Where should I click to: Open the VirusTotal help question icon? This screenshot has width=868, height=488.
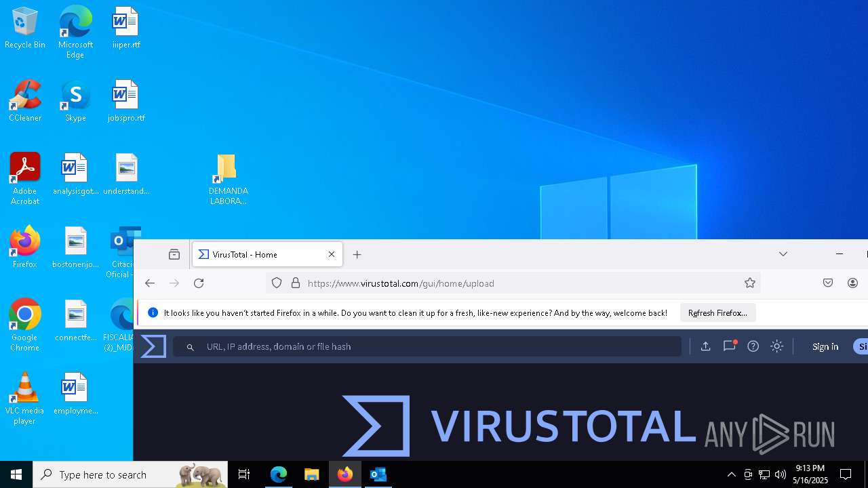click(x=753, y=346)
